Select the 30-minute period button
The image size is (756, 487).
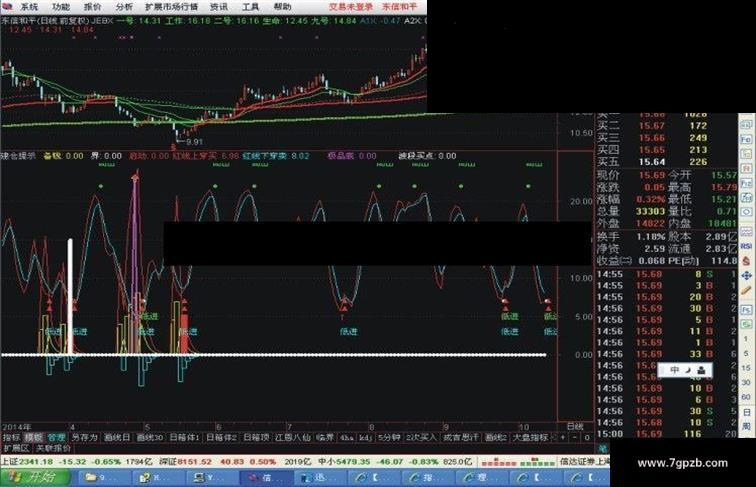745,382
